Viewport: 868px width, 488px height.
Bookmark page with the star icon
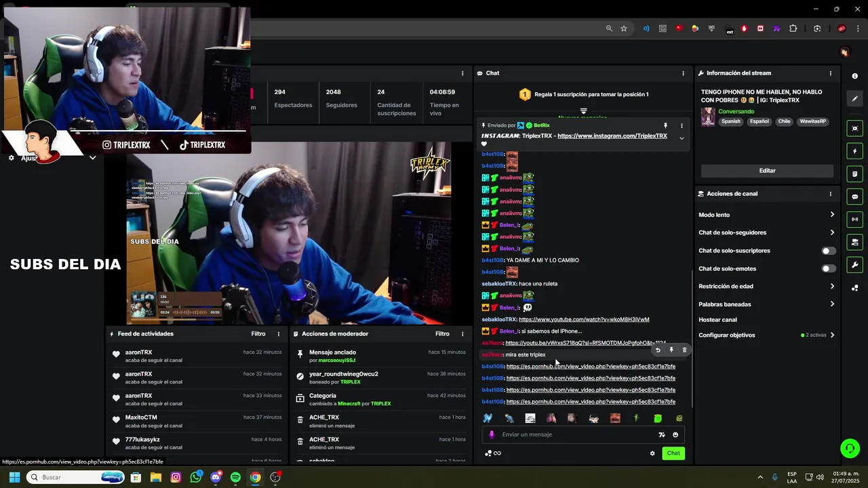click(x=624, y=28)
